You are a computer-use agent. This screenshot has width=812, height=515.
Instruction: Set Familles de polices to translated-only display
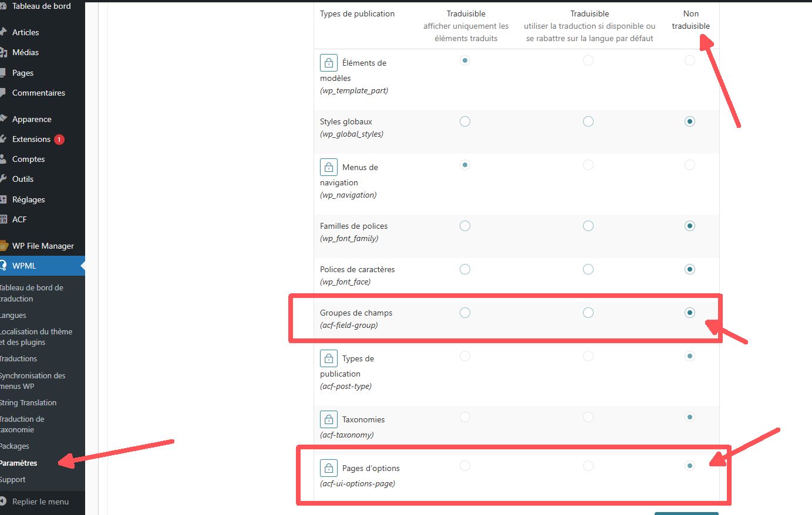coord(465,226)
